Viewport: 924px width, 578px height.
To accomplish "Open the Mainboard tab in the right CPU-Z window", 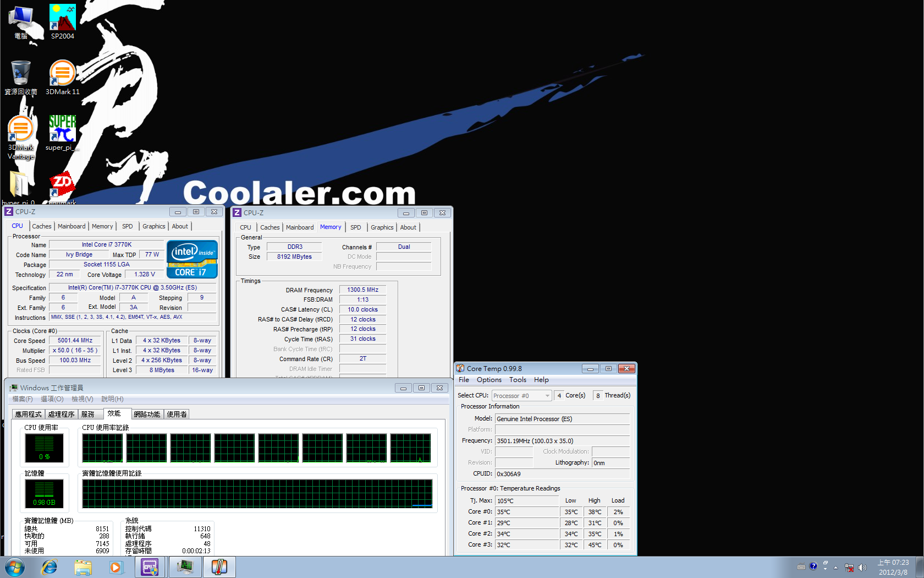I will [300, 227].
